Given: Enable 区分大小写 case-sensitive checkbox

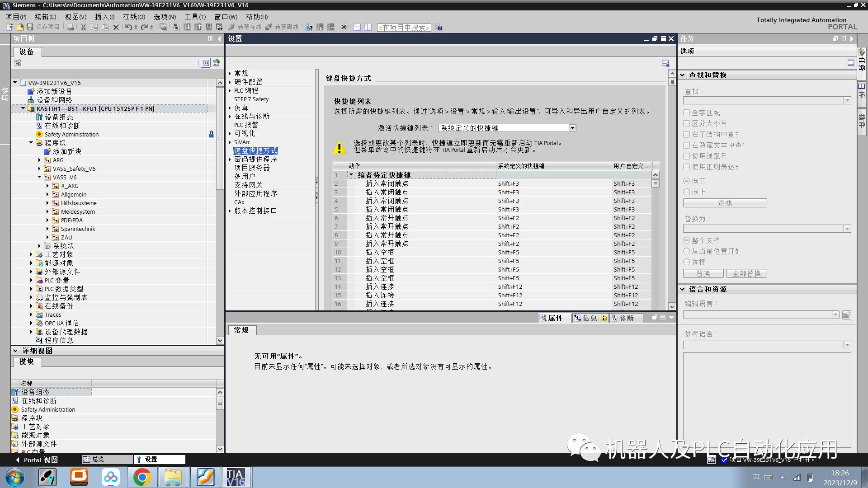Looking at the screenshot, I should pyautogui.click(x=686, y=123).
